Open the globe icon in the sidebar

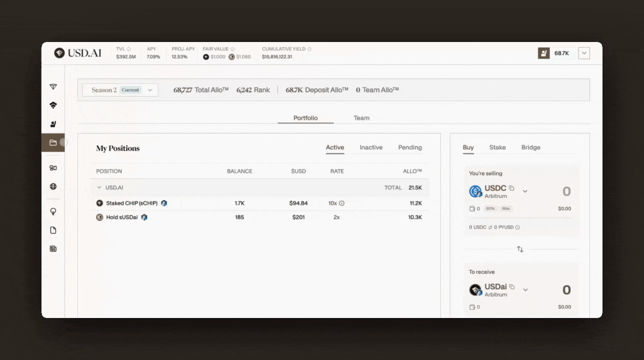[53, 186]
